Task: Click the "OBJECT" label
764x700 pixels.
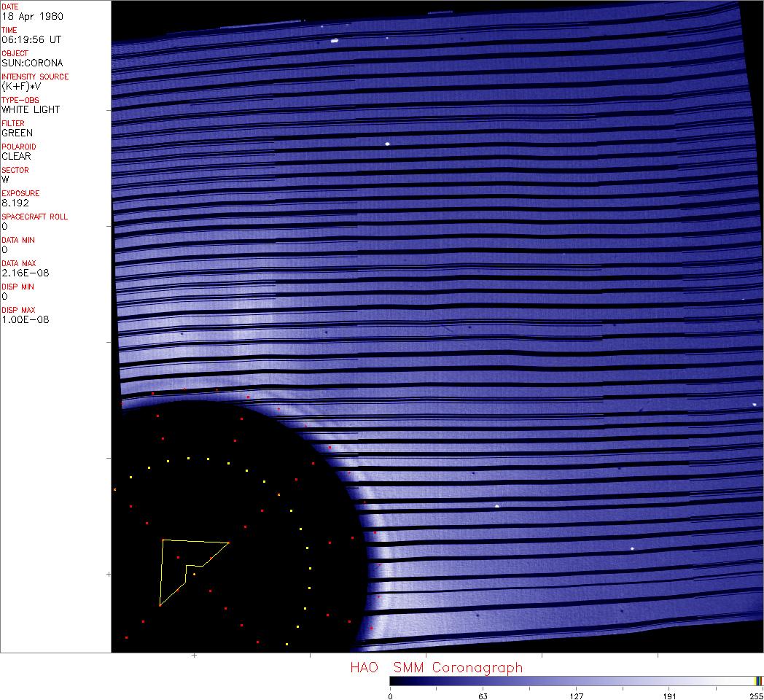Action: (15, 53)
